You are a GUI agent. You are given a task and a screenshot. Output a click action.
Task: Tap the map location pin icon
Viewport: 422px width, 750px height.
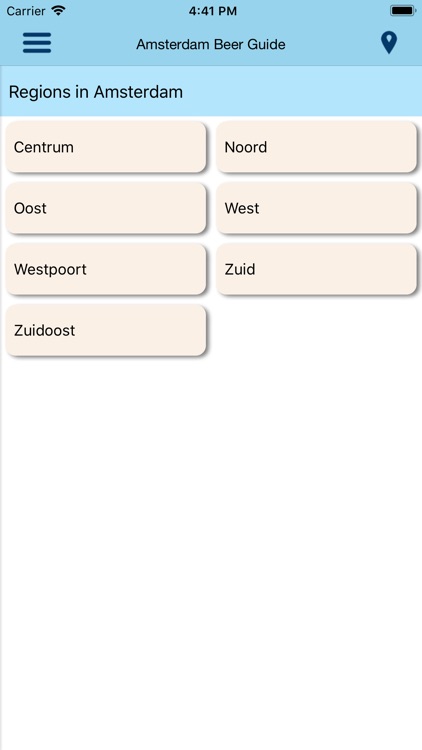point(389,43)
